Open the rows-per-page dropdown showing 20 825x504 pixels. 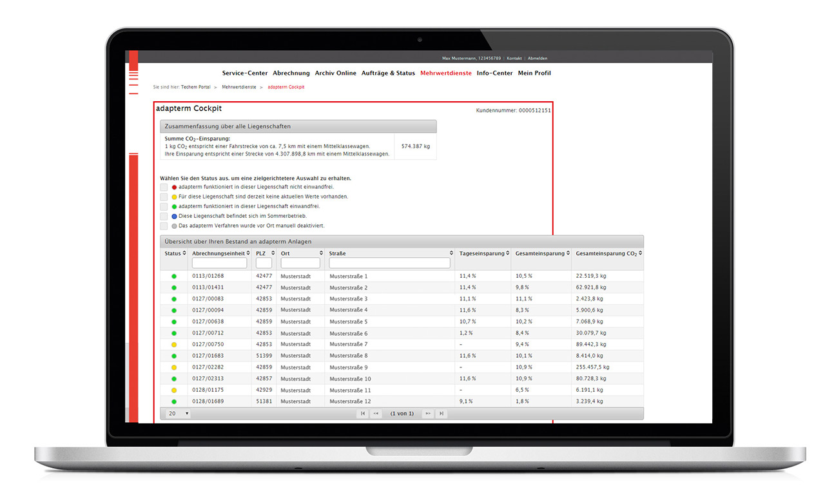tap(178, 414)
